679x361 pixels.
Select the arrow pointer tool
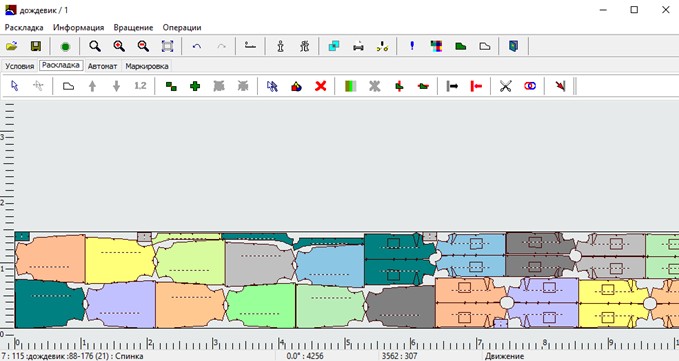pyautogui.click(x=14, y=86)
